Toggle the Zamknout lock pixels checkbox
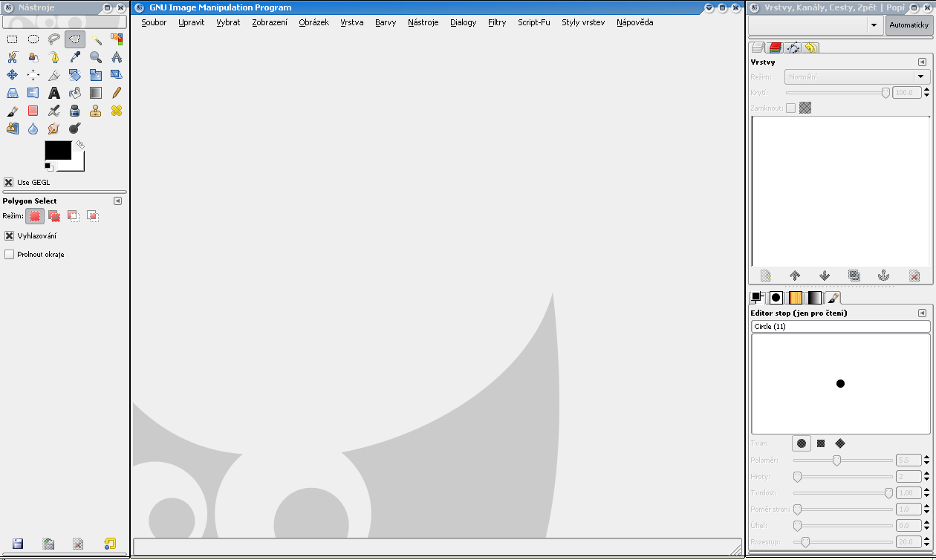Viewport: 936px width, 560px height. [790, 108]
